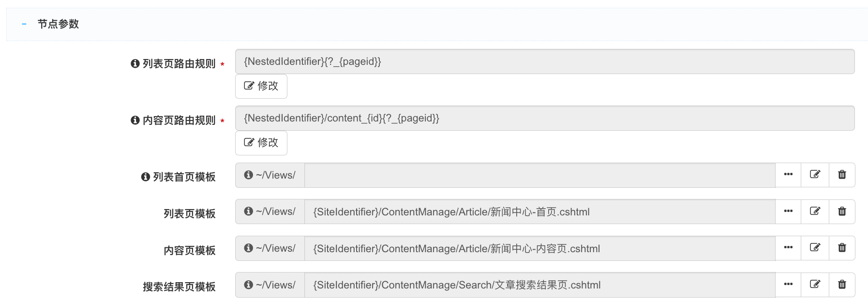
Task: Delete the 搜索结果页模板 template path
Action: click(842, 285)
